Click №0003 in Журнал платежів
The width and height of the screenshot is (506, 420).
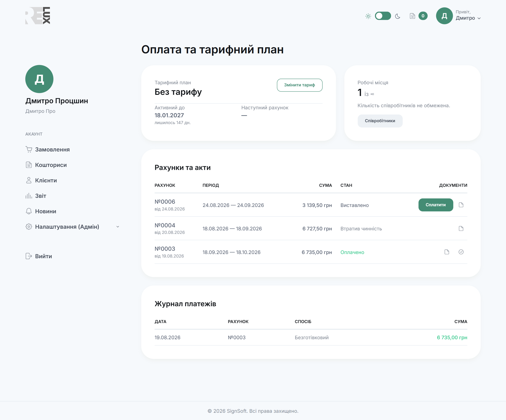(x=237, y=337)
